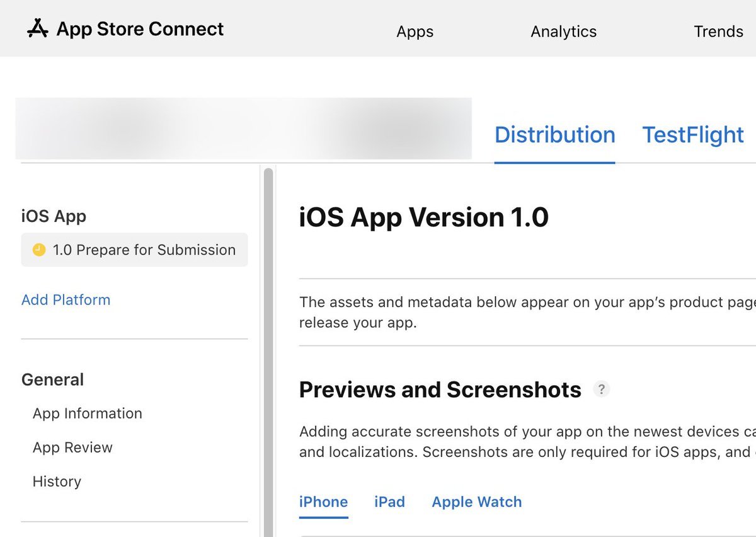Click the iOS App Version 1.0 heading
Image resolution: width=756 pixels, height=537 pixels.
coord(424,217)
